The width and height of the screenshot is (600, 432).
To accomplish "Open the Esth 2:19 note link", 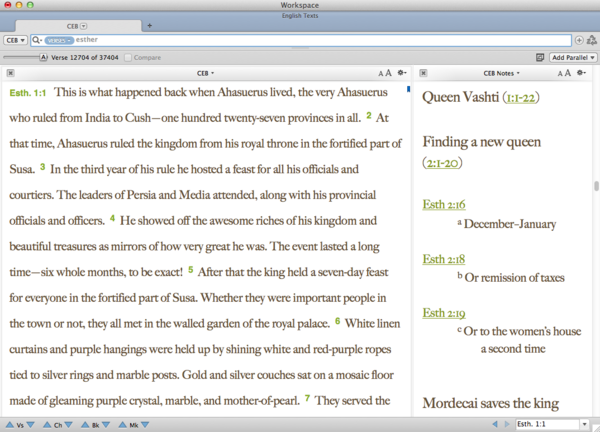I will (x=444, y=313).
